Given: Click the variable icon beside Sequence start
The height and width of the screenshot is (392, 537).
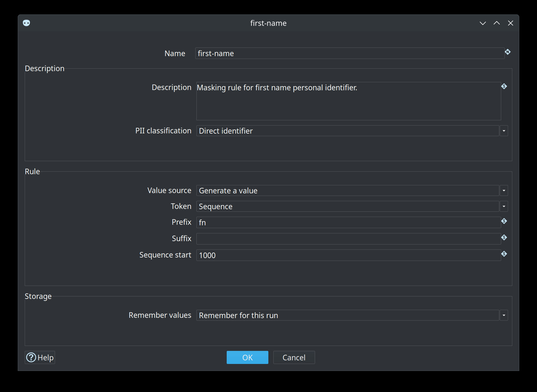Looking at the screenshot, I should coord(504,254).
